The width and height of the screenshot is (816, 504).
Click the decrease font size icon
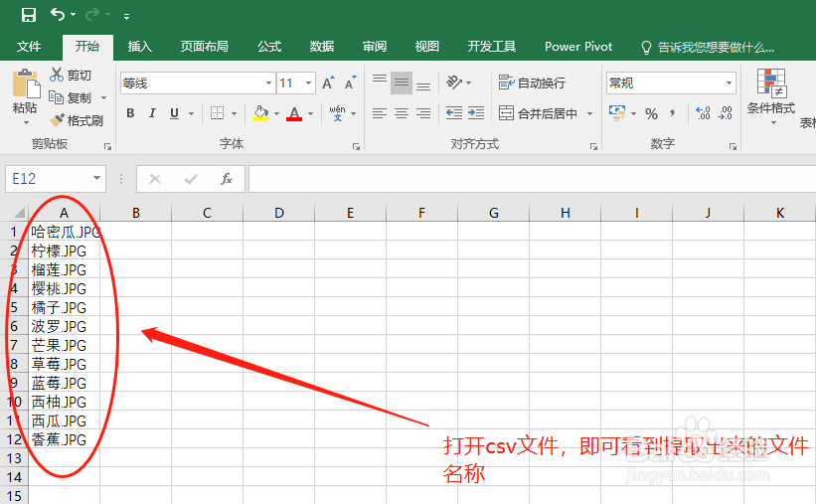coord(350,83)
